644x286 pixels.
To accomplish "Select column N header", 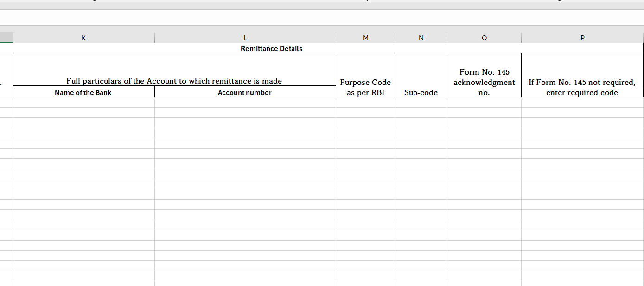I will (x=421, y=38).
